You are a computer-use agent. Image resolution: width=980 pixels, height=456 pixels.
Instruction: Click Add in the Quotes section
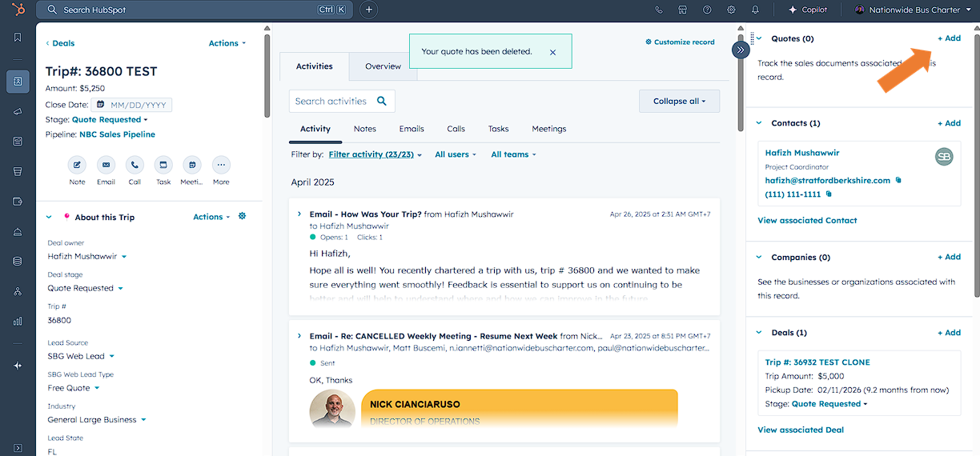tap(949, 38)
